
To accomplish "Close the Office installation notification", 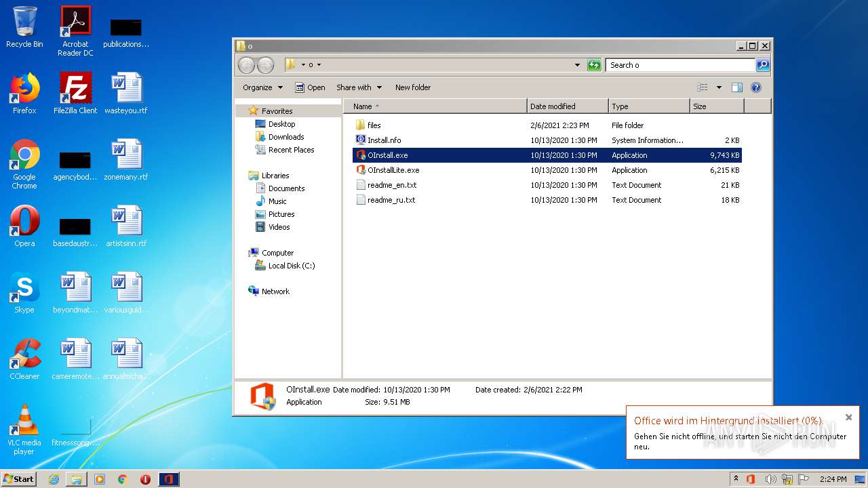I will tap(848, 417).
